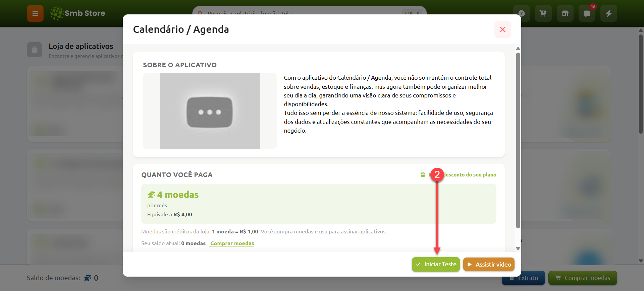The width and height of the screenshot is (644, 291).
Task: Click the dialog scrollbar down arrow
Action: (x=518, y=248)
